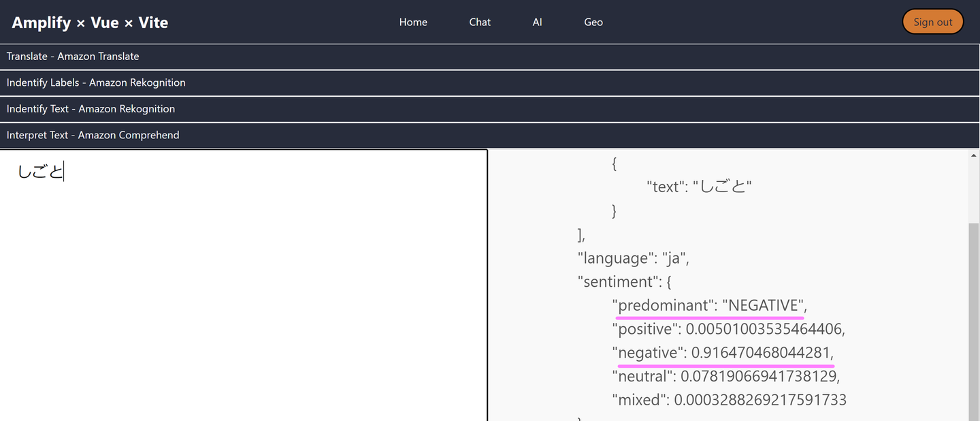The width and height of the screenshot is (980, 421).
Task: Open the Home navigation link
Action: 413,22
